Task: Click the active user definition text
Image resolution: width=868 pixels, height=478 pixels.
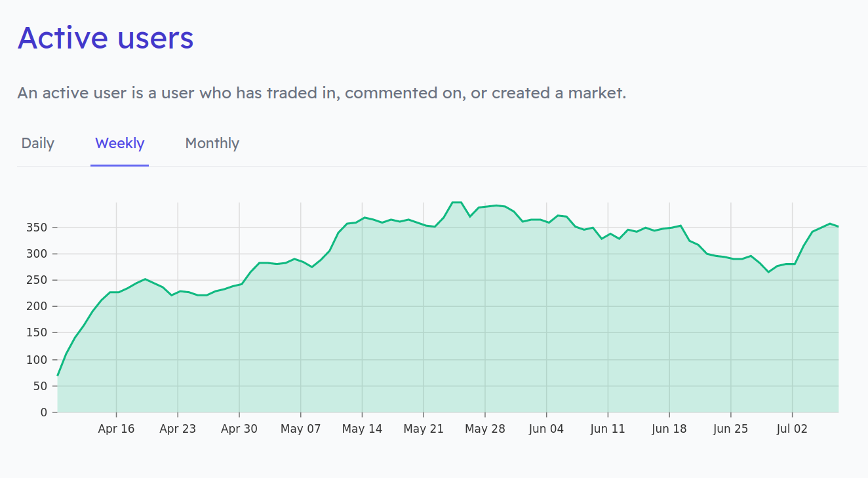Action: pyautogui.click(x=322, y=93)
